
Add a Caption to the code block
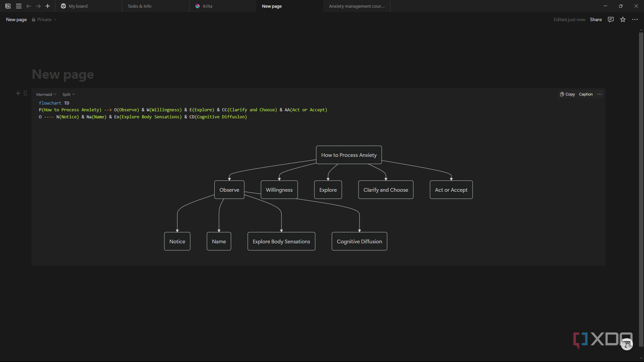586,94
